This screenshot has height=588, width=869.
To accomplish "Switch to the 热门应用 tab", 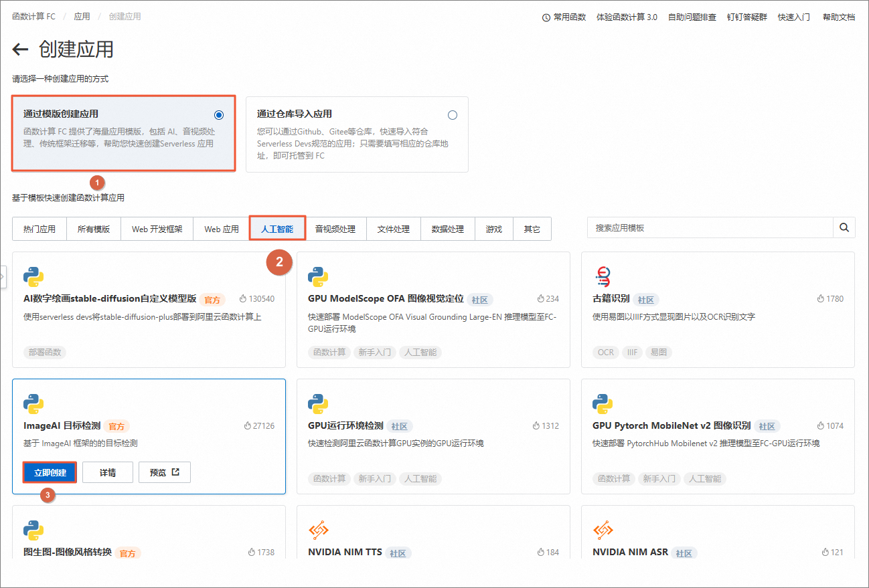I will pos(39,229).
